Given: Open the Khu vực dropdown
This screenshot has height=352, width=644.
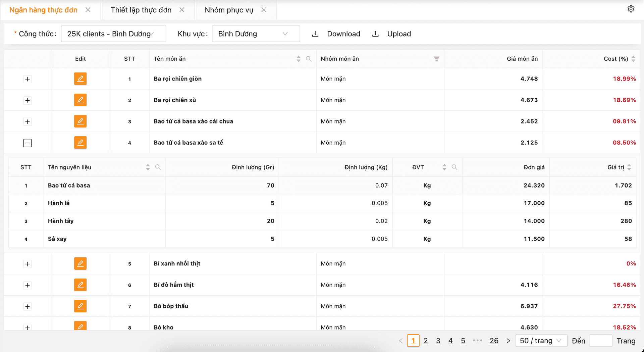Looking at the screenshot, I should coord(256,34).
